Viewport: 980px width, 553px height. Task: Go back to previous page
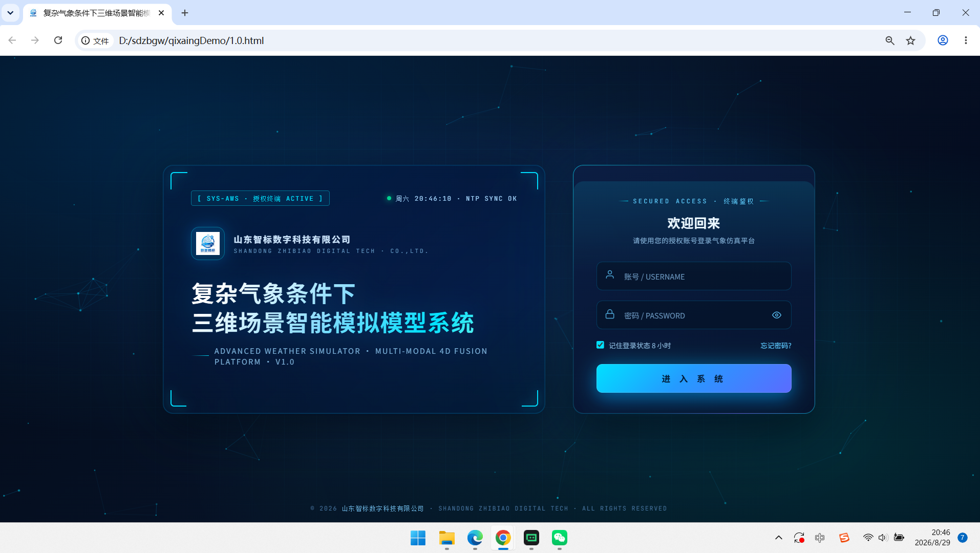pos(12,40)
